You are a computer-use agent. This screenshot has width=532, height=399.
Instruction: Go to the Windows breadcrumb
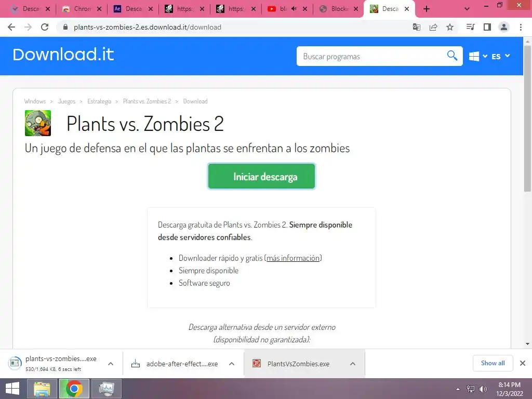click(35, 101)
